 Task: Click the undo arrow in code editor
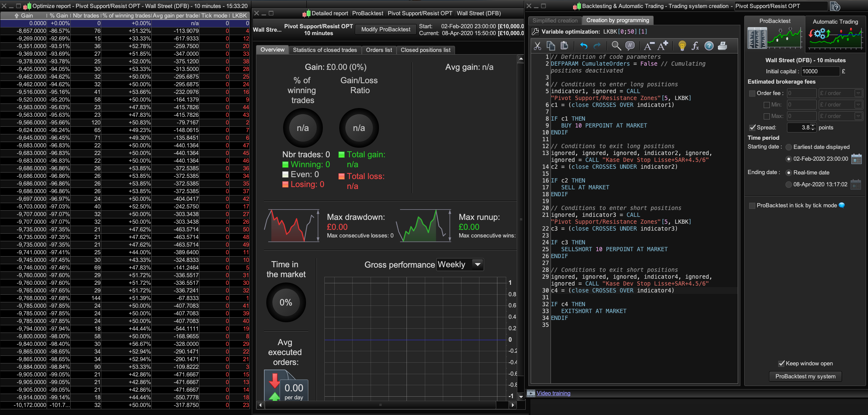tap(584, 46)
